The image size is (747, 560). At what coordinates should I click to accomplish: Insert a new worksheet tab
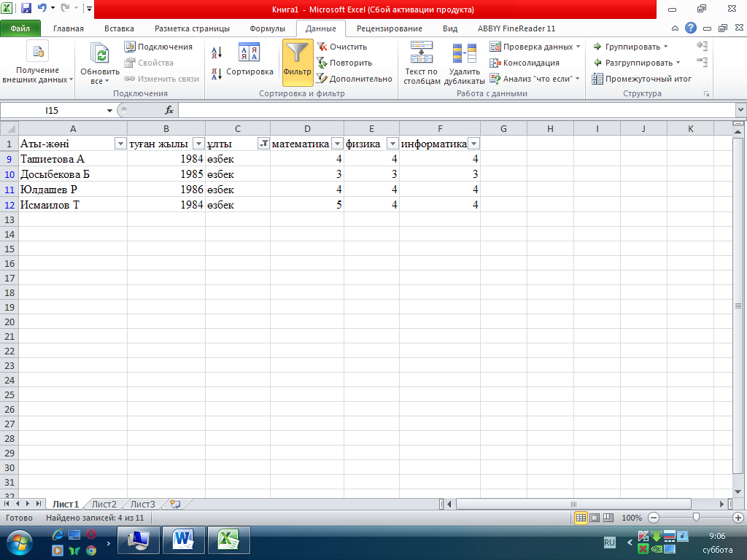pyautogui.click(x=175, y=504)
